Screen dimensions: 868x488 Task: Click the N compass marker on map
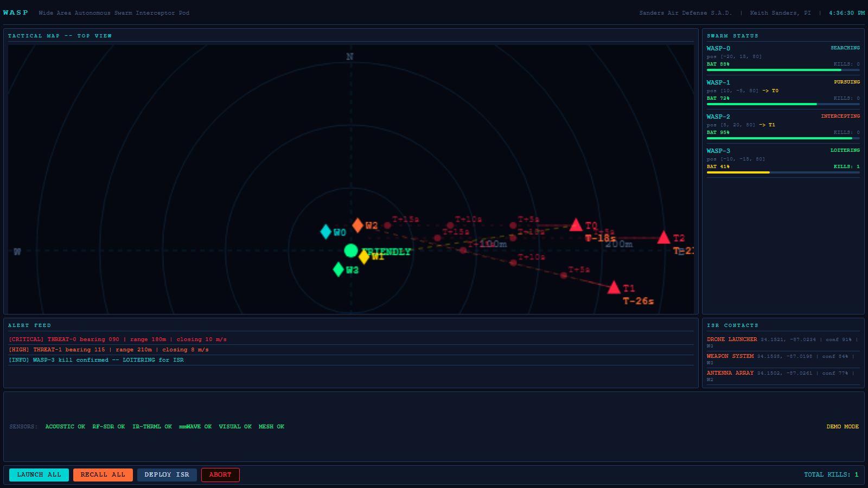click(350, 56)
